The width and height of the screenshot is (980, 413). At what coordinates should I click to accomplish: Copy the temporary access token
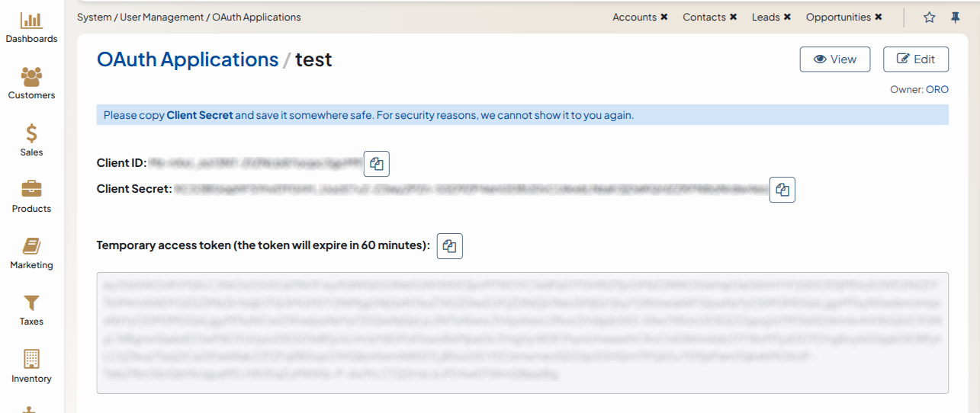(450, 246)
